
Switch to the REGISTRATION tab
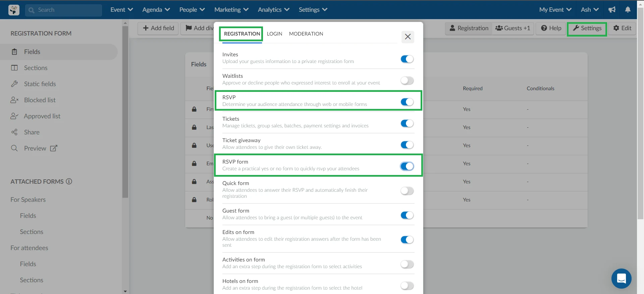click(242, 34)
